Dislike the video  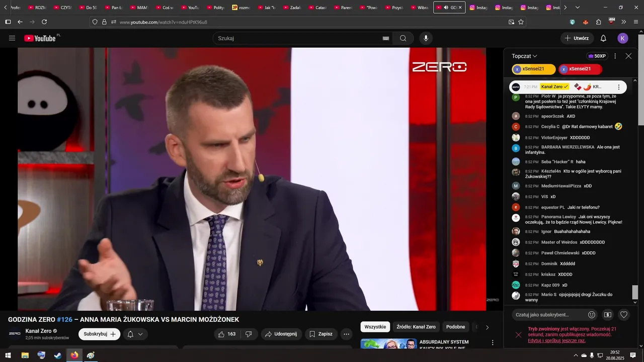[x=249, y=334]
